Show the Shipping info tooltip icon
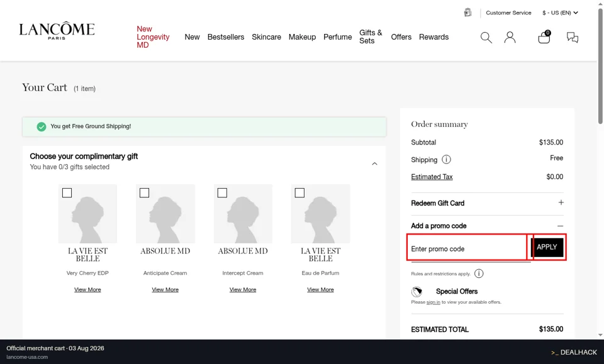The width and height of the screenshot is (604, 364). [x=446, y=159]
